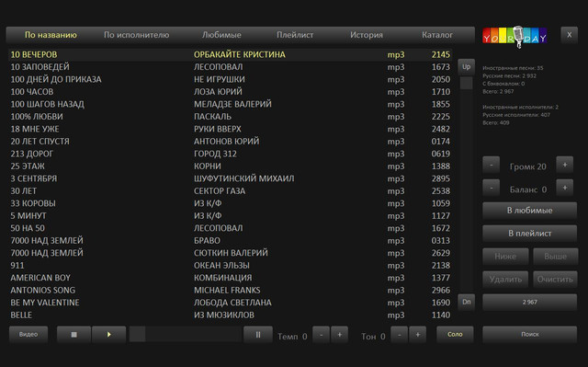The image size is (588, 367).
Task: Select the song 100 ШАГОВ НАЗАД
Action: 230,104
